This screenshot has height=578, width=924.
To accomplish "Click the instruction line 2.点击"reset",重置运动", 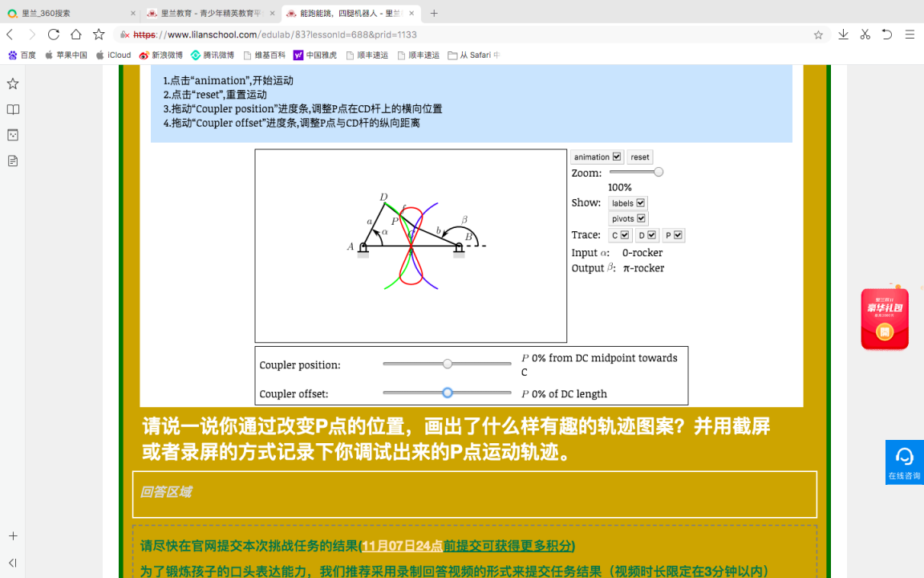I will pos(215,95).
